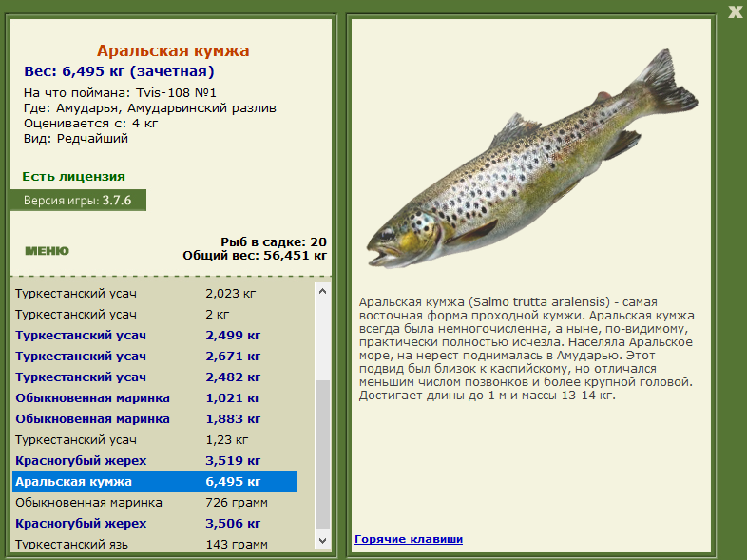Screen dimensions: 747x560
Task: Select Туркестанский усач 2,482 кг row
Action: point(155,377)
